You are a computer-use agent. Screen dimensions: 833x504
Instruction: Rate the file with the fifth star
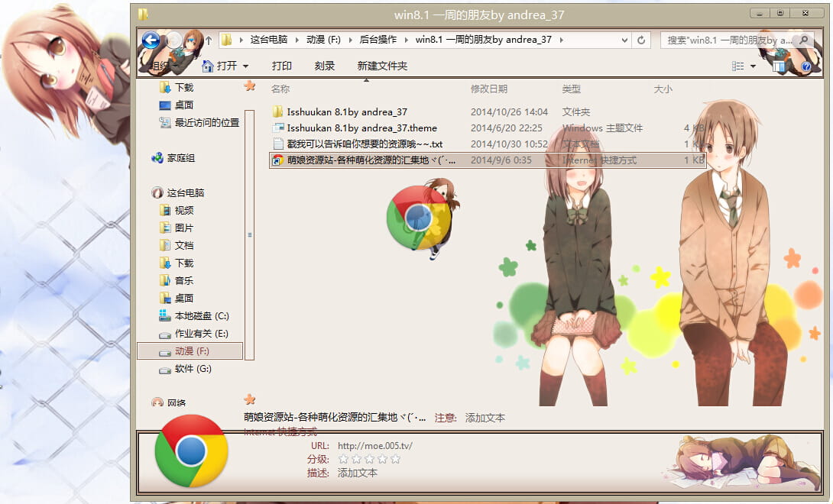[x=395, y=459]
